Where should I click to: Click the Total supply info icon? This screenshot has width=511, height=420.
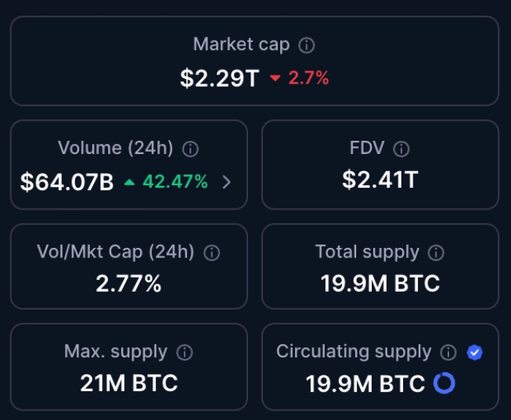[436, 253]
